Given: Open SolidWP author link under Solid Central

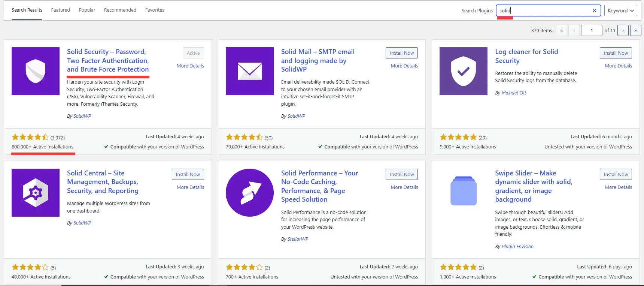Looking at the screenshot, I should tap(82, 223).
